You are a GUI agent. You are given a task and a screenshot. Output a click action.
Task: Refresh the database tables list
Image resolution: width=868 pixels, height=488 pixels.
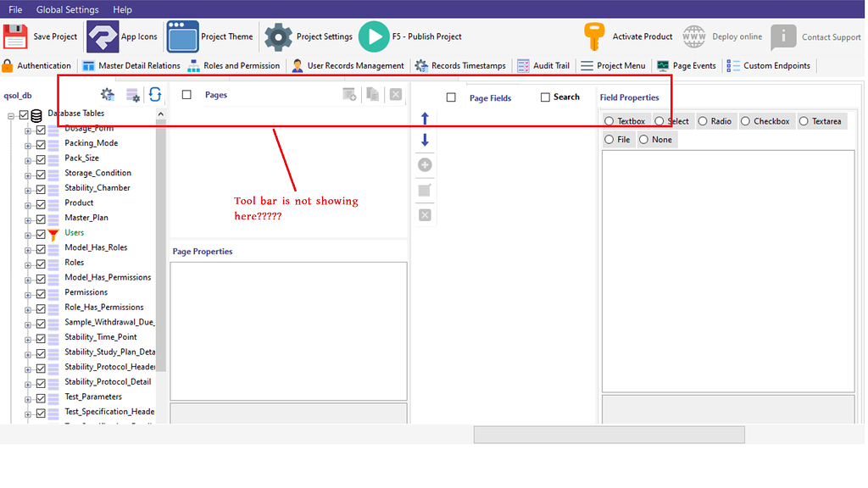click(155, 95)
